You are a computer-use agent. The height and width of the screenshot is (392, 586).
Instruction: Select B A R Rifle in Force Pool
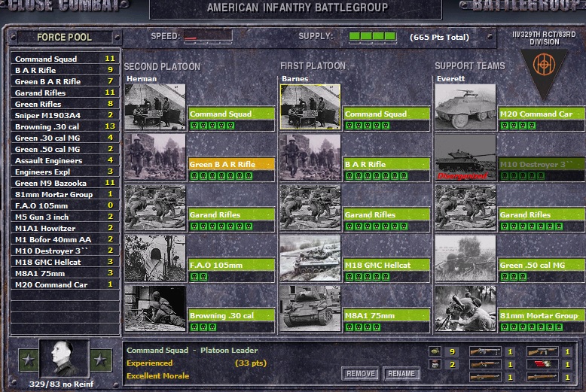pyautogui.click(x=65, y=70)
